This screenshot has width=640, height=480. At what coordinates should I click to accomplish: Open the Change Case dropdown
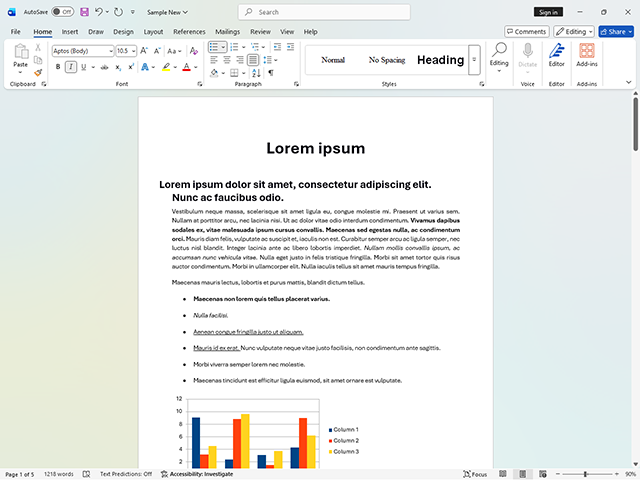(x=174, y=51)
